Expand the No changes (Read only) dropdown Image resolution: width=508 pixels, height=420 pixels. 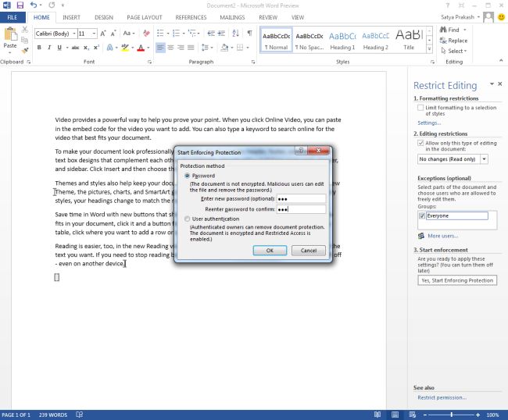tap(484, 159)
